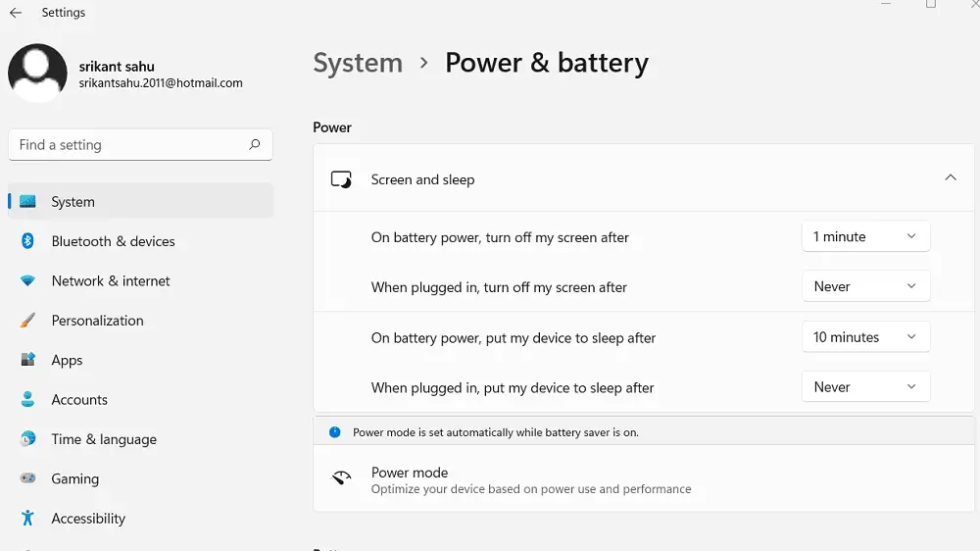Viewport: 980px width, 551px height.
Task: Open the plugged-in sleep 'Never' dropdown
Action: point(865,387)
